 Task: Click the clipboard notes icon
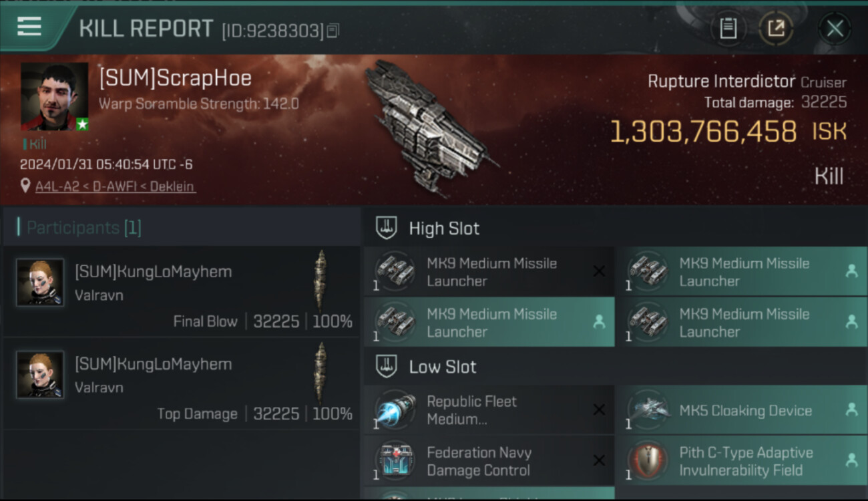[728, 28]
